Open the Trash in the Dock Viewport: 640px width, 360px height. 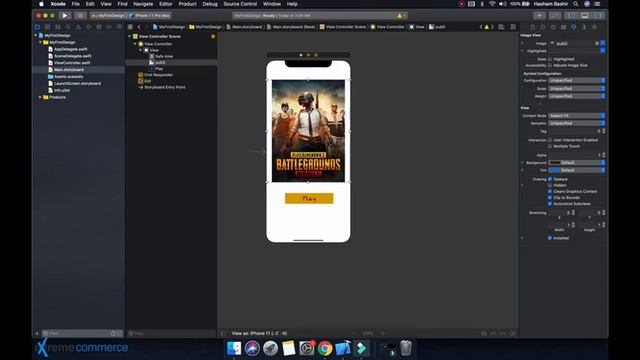[406, 348]
